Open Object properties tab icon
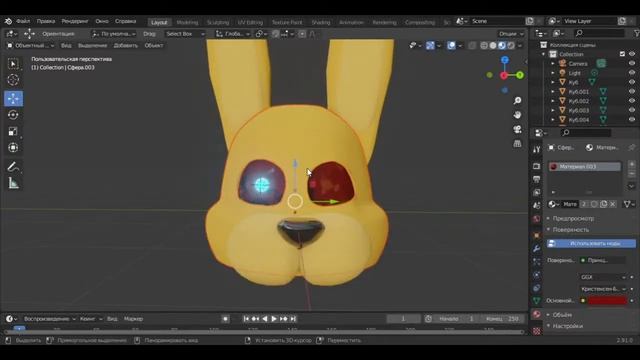 pyautogui.click(x=536, y=235)
